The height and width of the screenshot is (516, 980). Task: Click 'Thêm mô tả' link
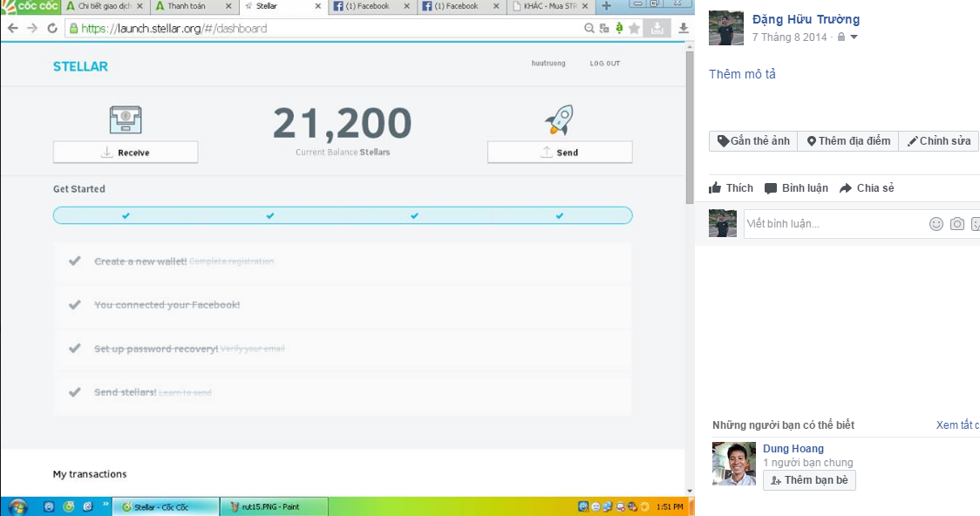coord(742,74)
